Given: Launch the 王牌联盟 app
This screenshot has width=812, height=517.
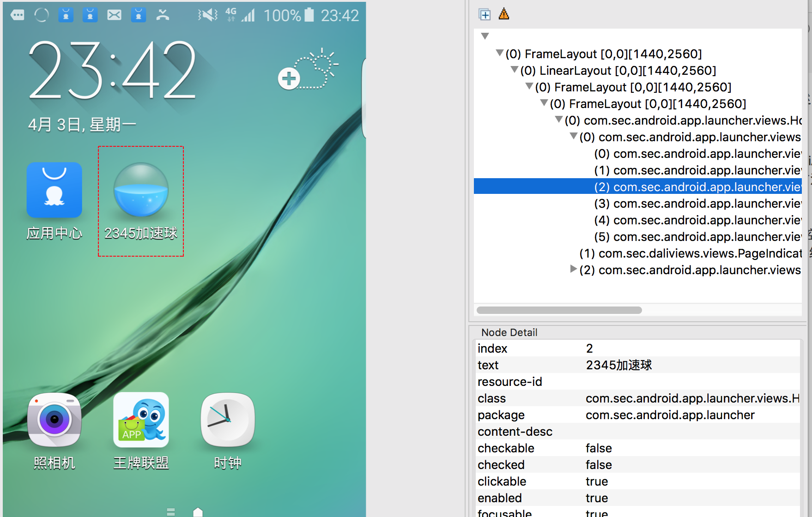Looking at the screenshot, I should [x=141, y=420].
